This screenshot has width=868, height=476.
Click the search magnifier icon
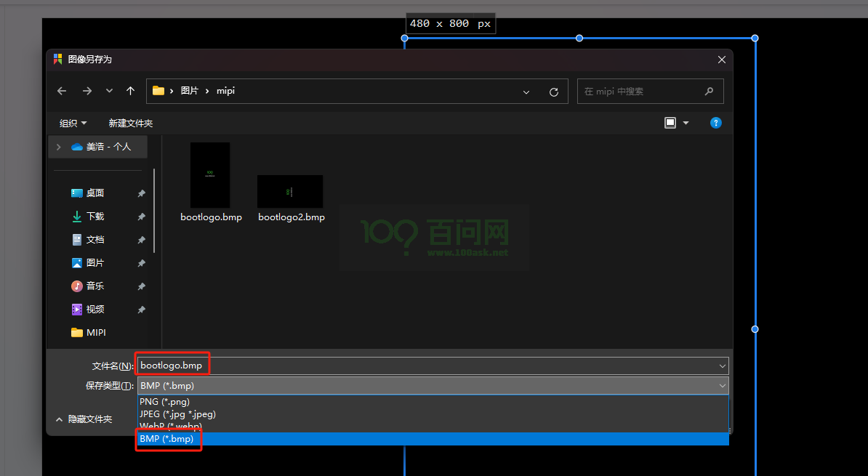click(709, 92)
